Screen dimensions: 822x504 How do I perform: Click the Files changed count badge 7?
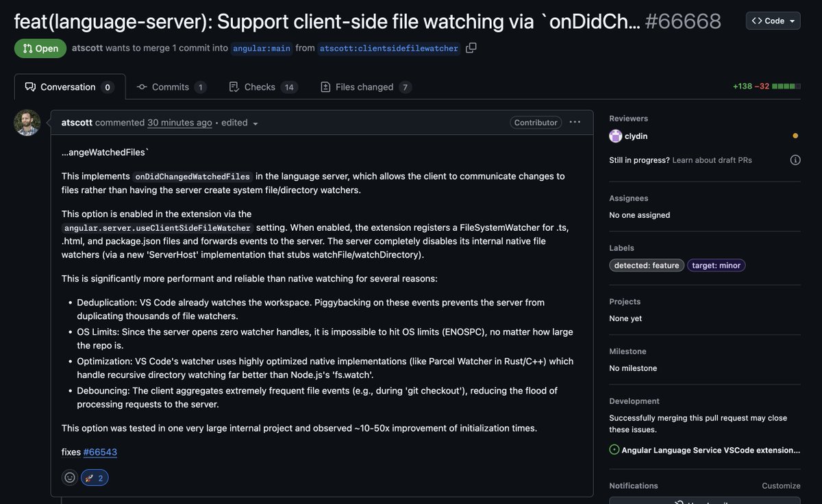pos(405,87)
